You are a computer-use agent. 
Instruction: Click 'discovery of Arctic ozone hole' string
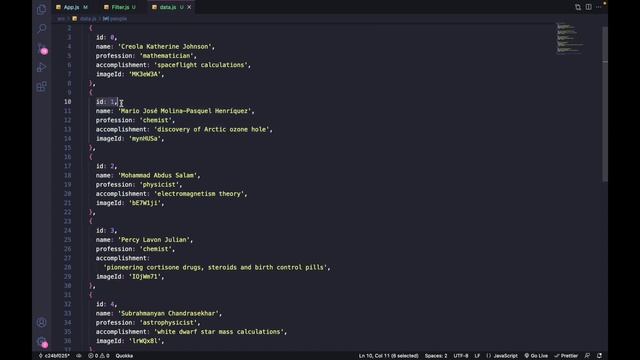[211, 129]
